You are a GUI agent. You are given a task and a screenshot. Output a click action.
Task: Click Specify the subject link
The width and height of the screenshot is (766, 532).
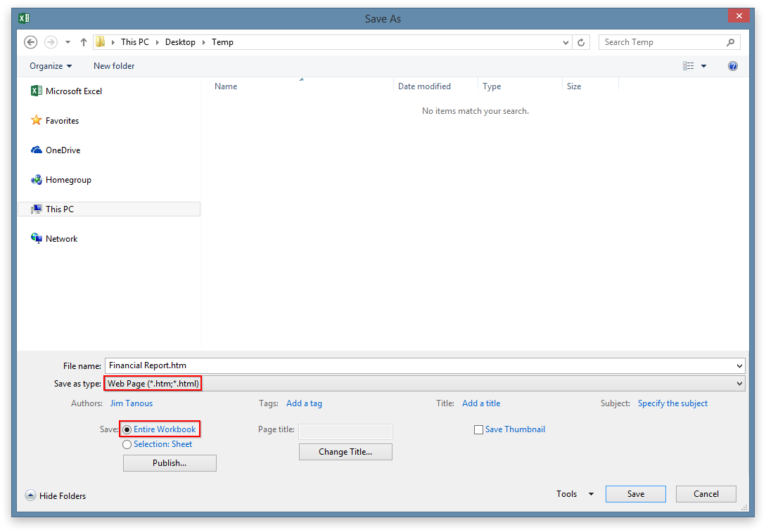pyautogui.click(x=672, y=403)
